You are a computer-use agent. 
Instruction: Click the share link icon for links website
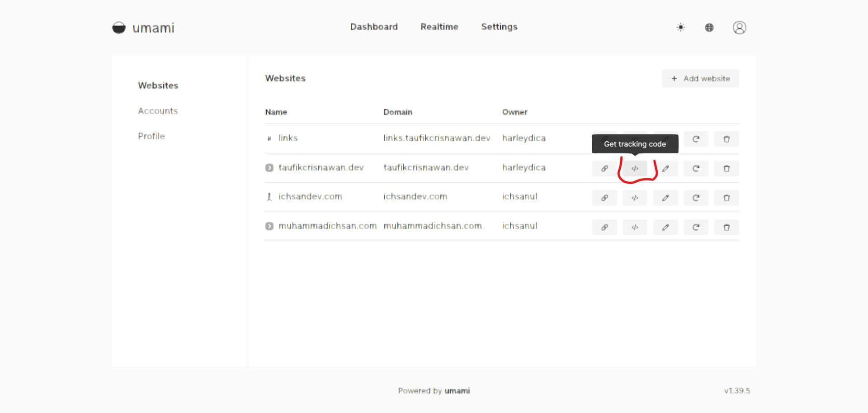point(604,139)
